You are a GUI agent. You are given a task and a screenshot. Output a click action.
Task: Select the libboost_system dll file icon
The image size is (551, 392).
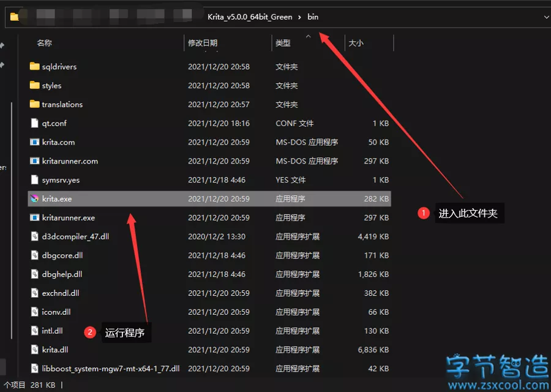(34, 369)
